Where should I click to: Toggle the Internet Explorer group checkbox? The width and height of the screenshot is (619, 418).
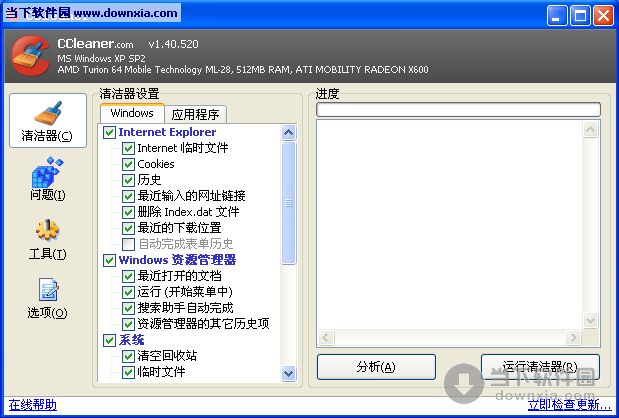click(109, 132)
